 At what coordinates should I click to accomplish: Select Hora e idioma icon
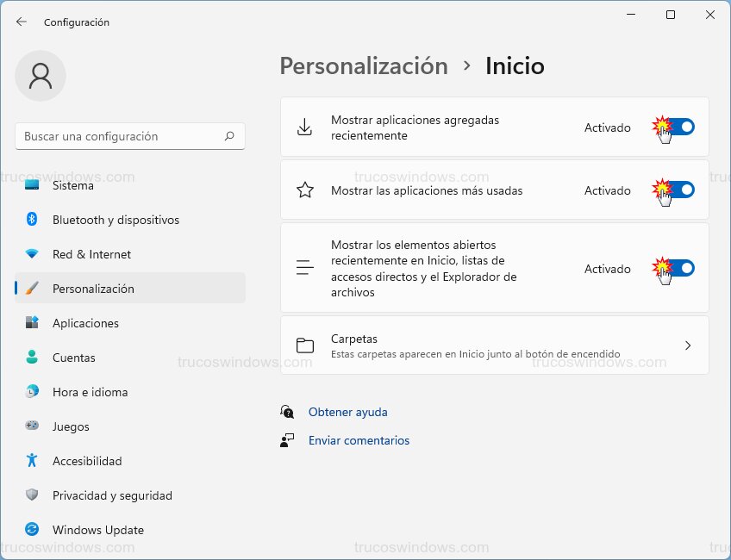click(33, 392)
